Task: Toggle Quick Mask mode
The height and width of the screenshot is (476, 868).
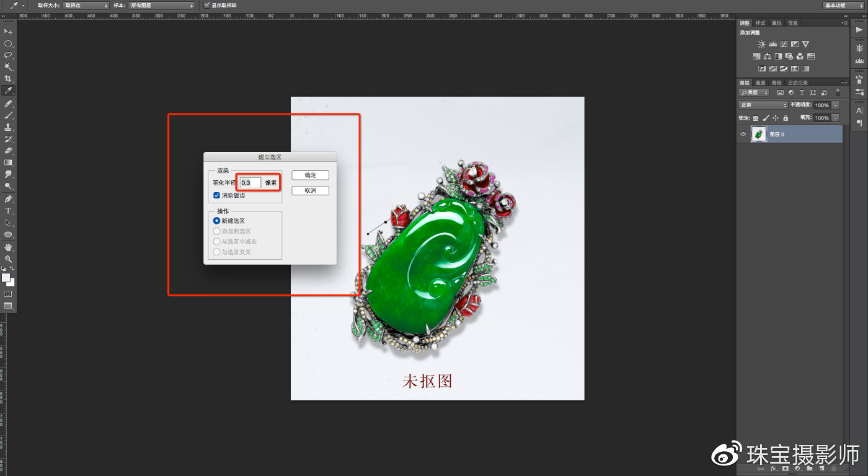Action: point(8,294)
